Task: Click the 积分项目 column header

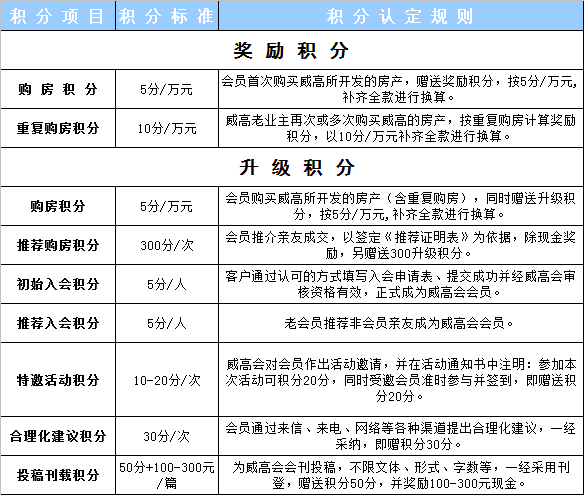Action: pos(57,16)
